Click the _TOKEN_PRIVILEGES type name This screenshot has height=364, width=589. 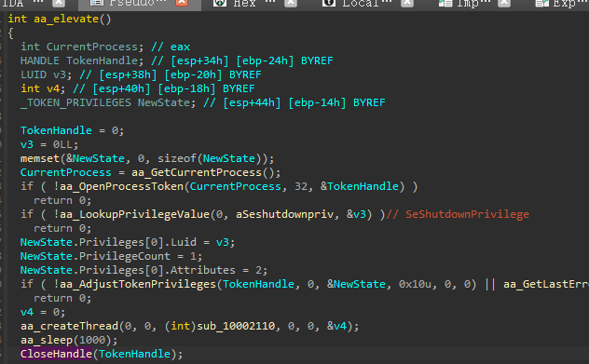pyautogui.click(x=75, y=102)
